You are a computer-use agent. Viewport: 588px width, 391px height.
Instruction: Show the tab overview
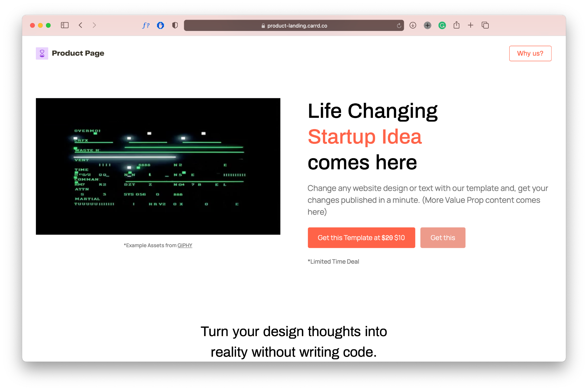[x=485, y=25]
